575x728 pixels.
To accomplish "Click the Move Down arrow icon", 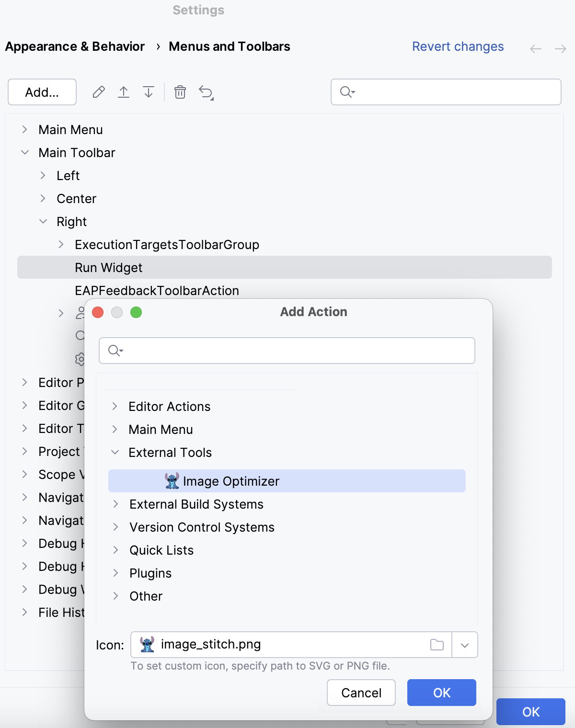I will pos(149,92).
